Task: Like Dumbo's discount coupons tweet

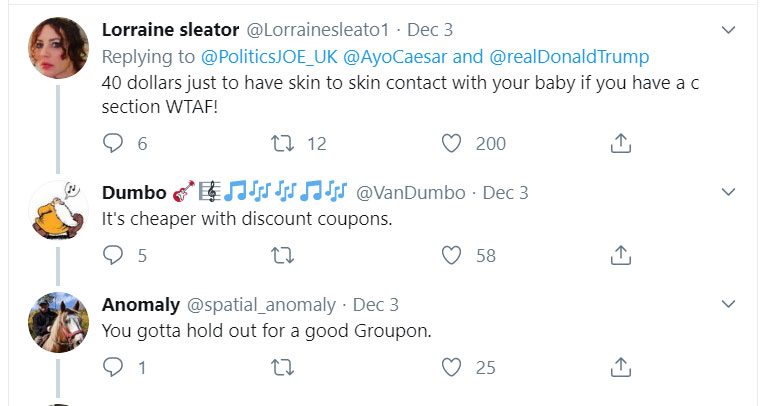Action: coord(452,256)
